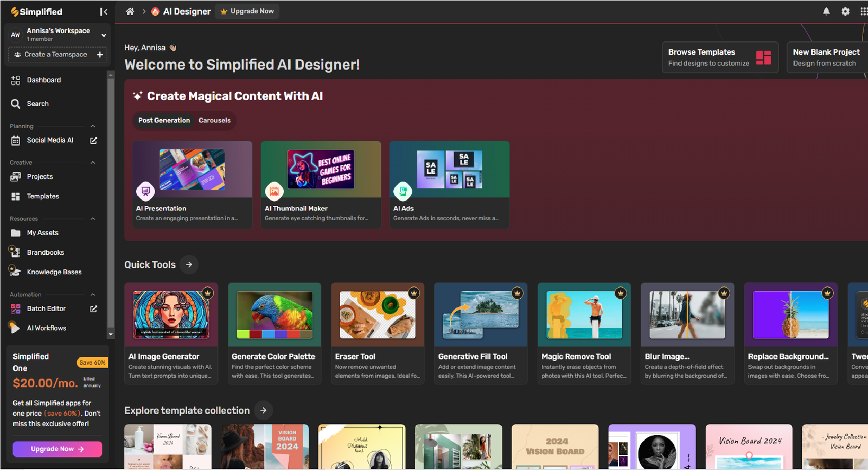868x470 pixels.
Task: Click the Search magnifier icon
Action: pyautogui.click(x=16, y=104)
